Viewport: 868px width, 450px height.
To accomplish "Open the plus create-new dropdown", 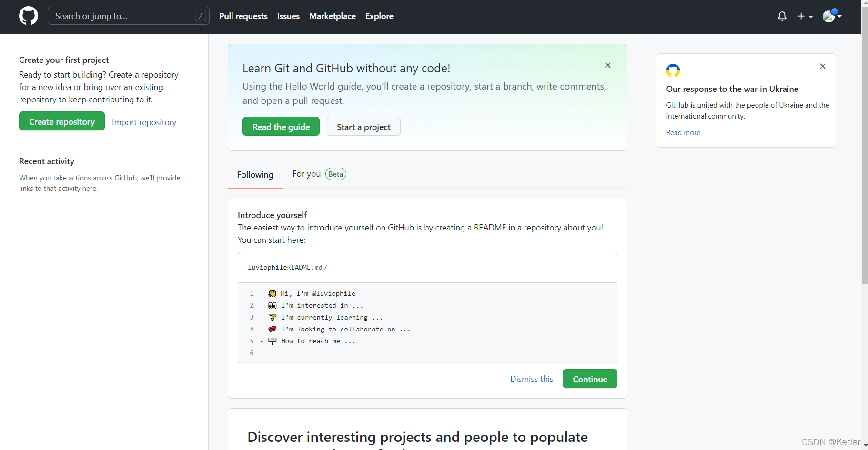I will [805, 16].
